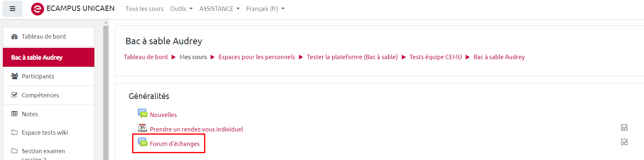
Task: Open the Espaces pour les personnels breadcrumb
Action: [x=257, y=57]
